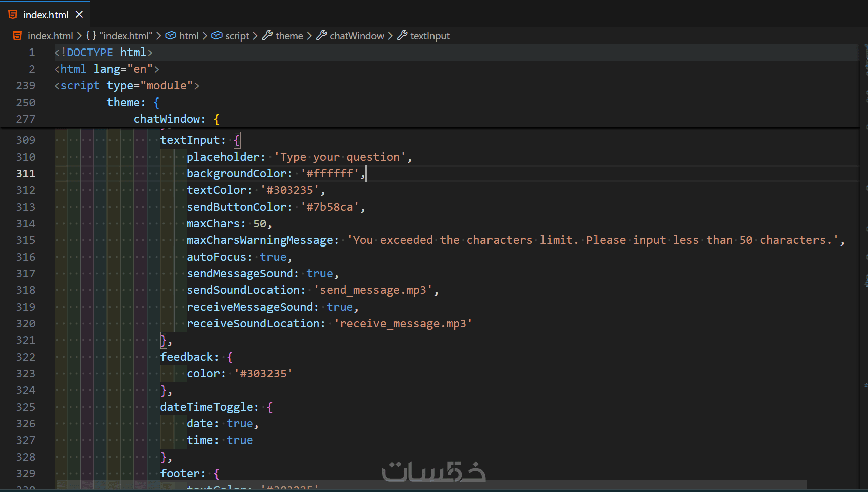Click the HTML file icon in breadcrumbs
868x492 pixels.
coord(17,36)
